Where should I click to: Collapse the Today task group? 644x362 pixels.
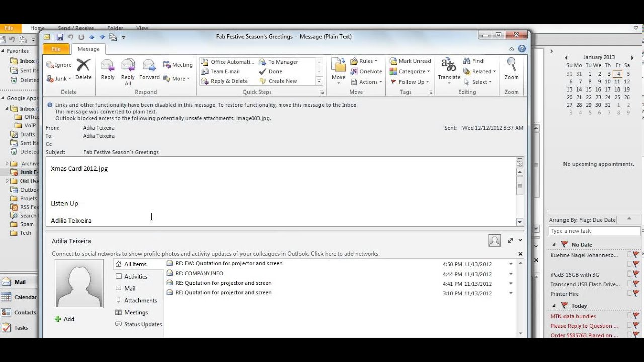click(554, 306)
